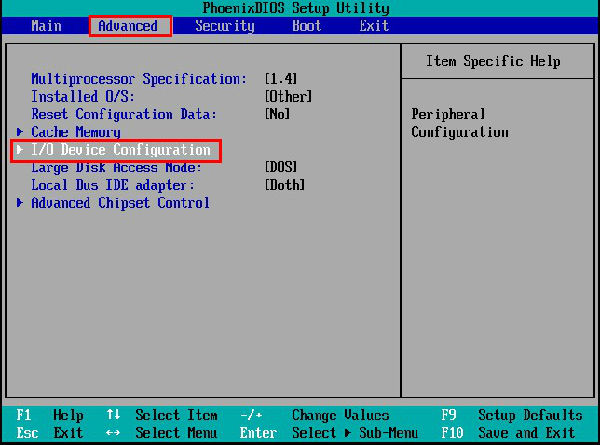Click the up-down arrows Select Item icon
The height and width of the screenshot is (445, 600).
pyautogui.click(x=113, y=414)
